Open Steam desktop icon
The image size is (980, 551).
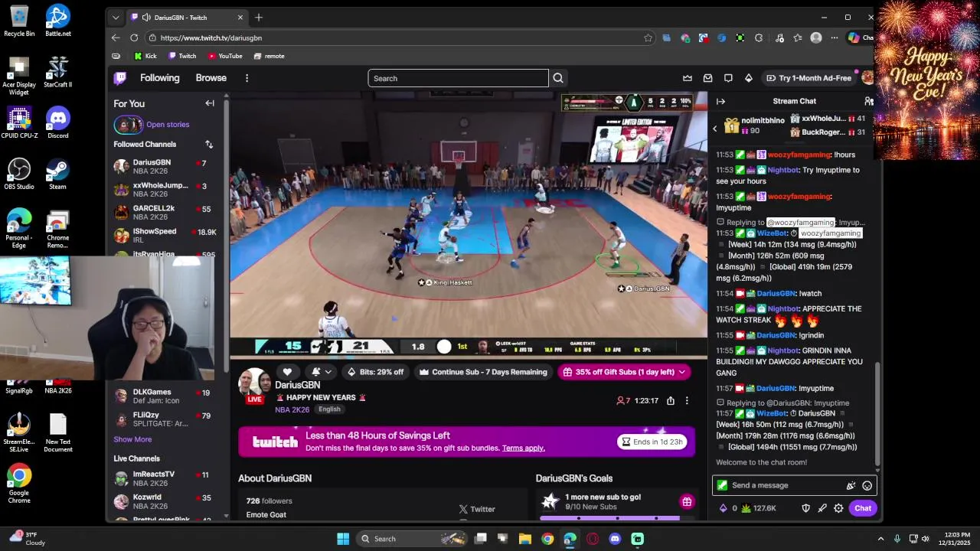coord(57,174)
